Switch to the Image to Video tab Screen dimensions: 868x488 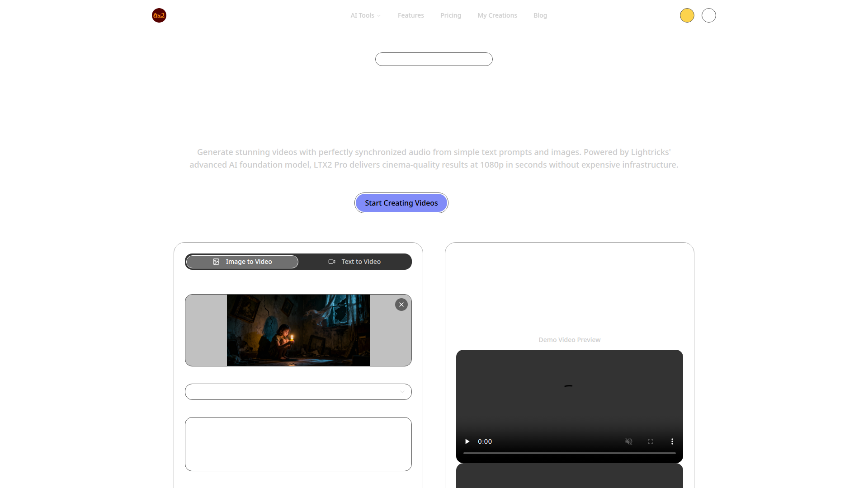tap(242, 262)
